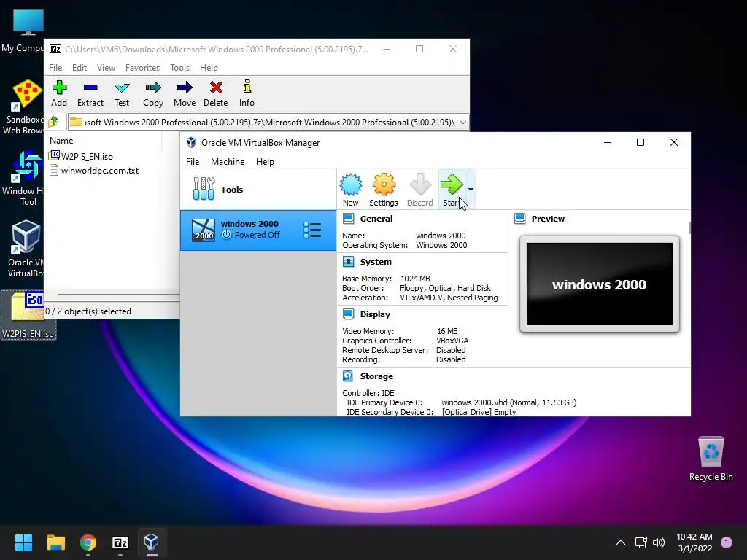Screen dimensions: 747x560
Task: Click Copy in 7-Zip toolbar
Action: pyautogui.click(x=153, y=93)
